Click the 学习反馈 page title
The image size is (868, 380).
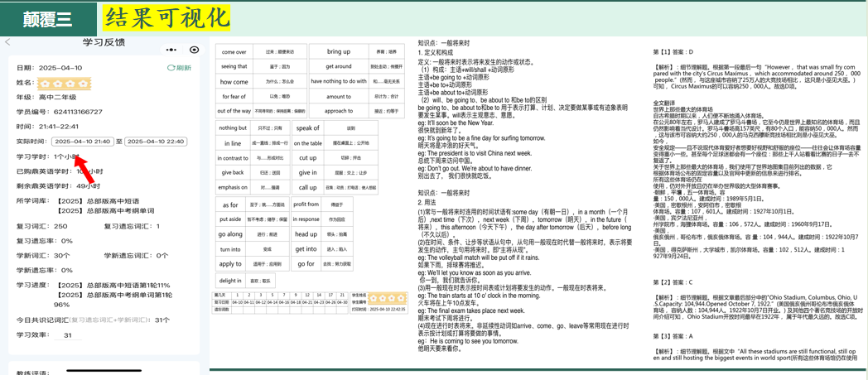click(104, 42)
